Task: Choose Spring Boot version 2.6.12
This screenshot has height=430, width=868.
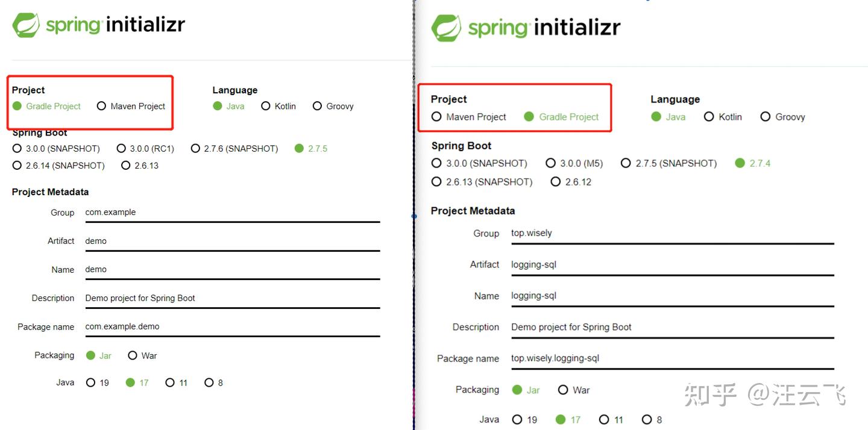Action: pos(555,181)
